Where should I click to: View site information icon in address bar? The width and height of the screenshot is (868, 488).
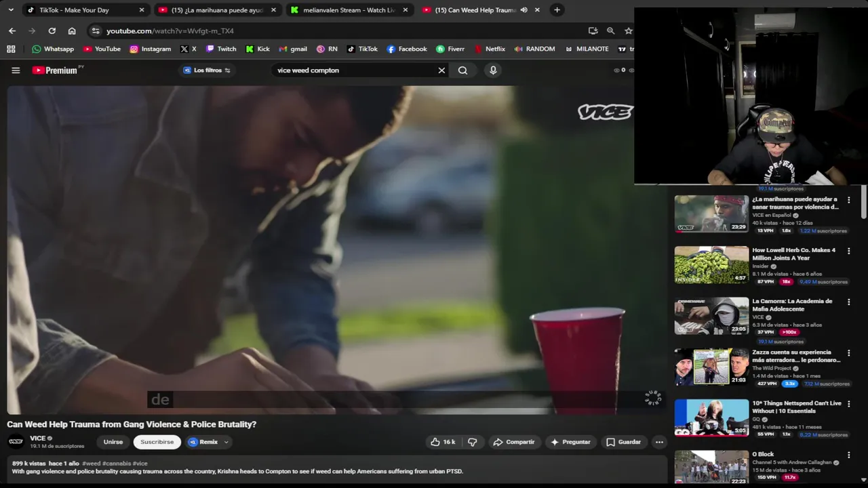[96, 30]
